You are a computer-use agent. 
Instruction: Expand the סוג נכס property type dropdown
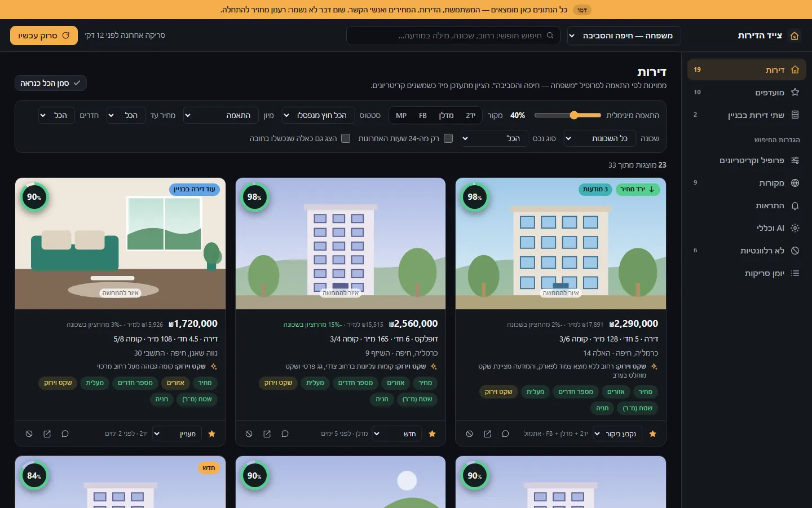tap(495, 138)
